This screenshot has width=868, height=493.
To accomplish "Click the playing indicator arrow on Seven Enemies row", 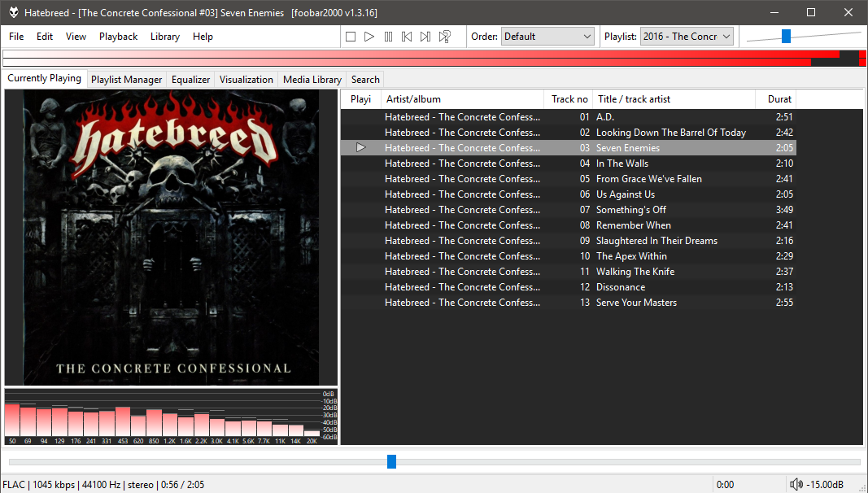I will point(361,148).
